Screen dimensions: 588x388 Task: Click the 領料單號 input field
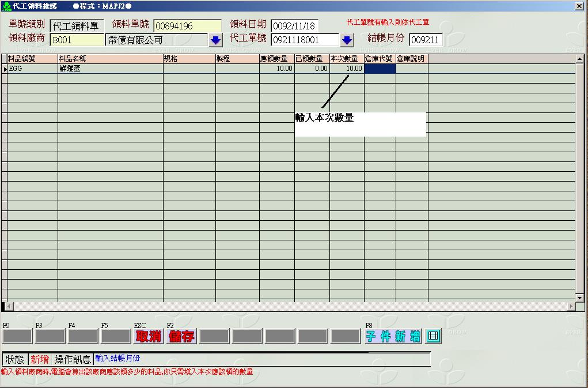187,26
